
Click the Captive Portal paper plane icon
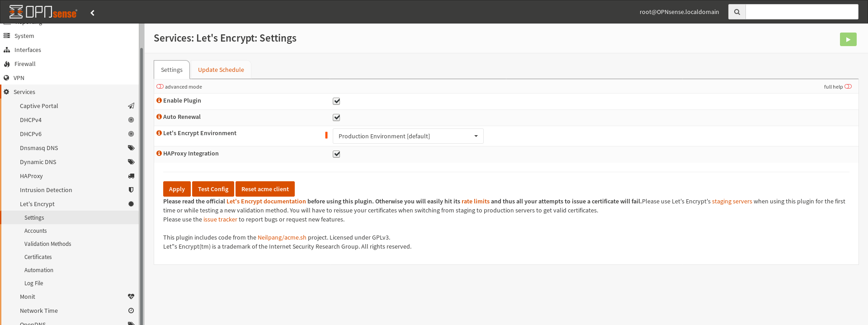point(131,106)
